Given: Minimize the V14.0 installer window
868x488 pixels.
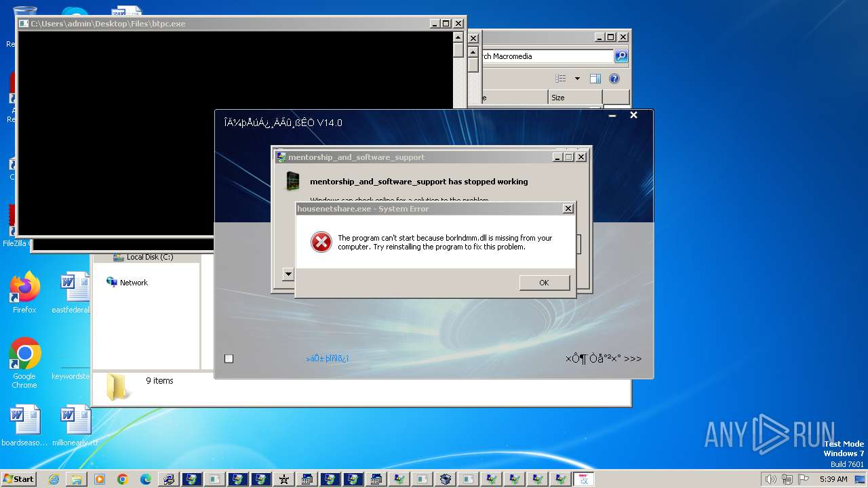Looking at the screenshot, I should click(x=612, y=116).
